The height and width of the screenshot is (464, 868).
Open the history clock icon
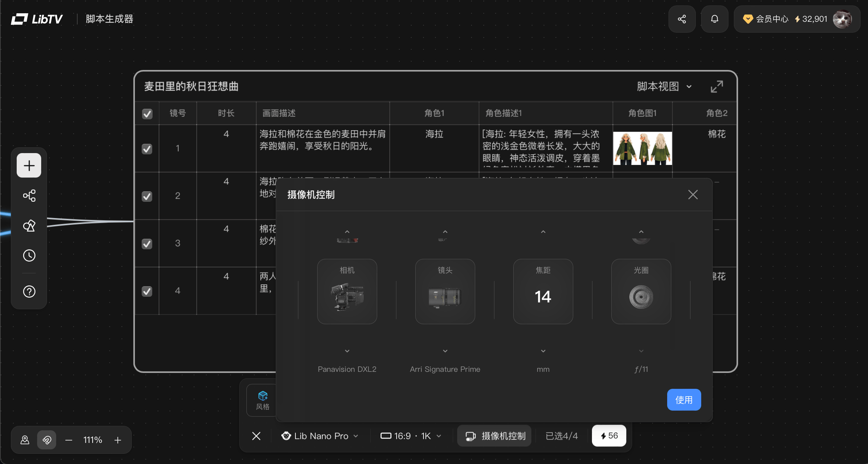pos(29,255)
